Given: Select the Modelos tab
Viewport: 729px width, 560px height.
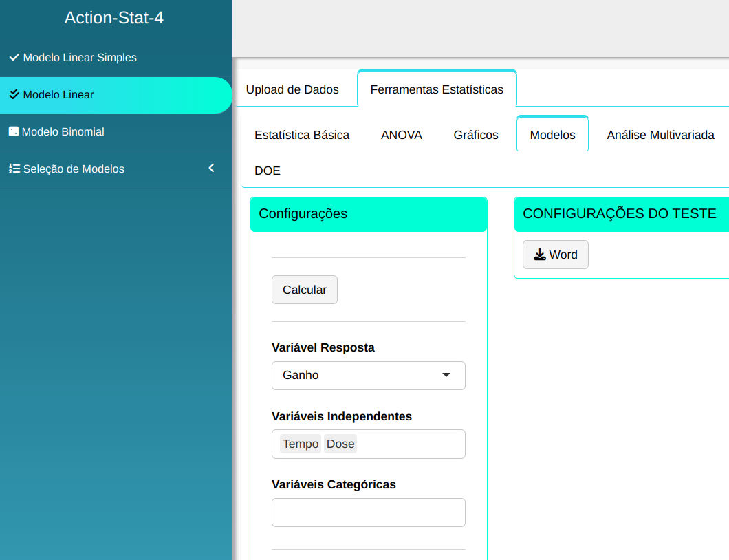Looking at the screenshot, I should (552, 135).
